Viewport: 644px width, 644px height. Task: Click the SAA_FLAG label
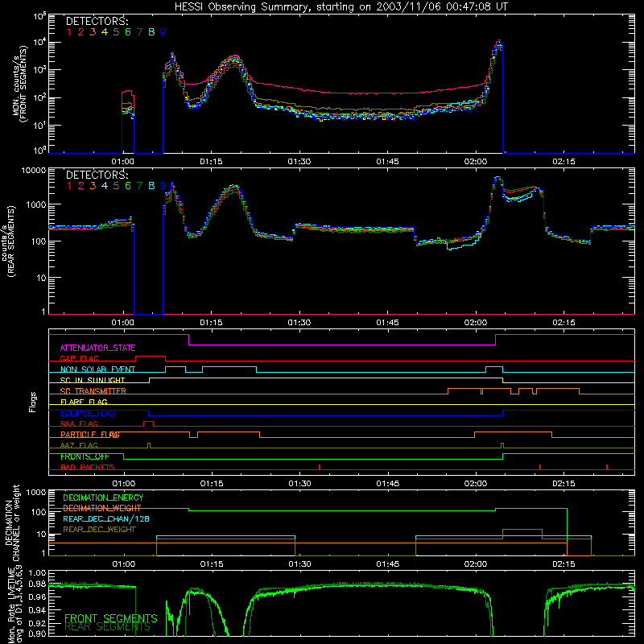pyautogui.click(x=79, y=423)
